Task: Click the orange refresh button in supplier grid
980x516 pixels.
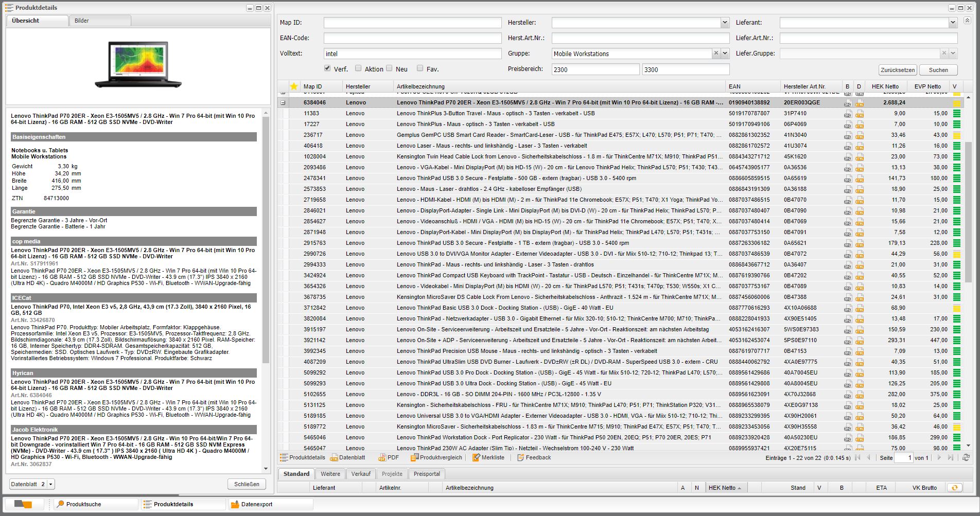Action: click(955, 488)
